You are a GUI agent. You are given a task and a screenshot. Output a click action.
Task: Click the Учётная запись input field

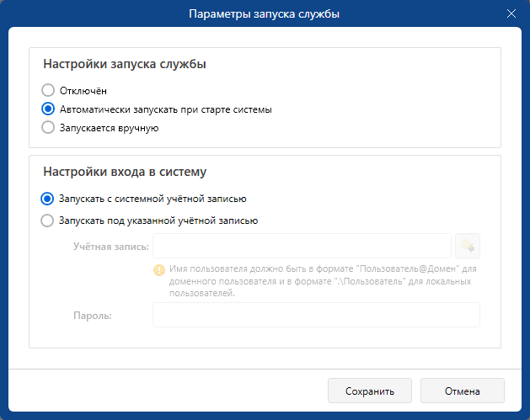(x=302, y=246)
